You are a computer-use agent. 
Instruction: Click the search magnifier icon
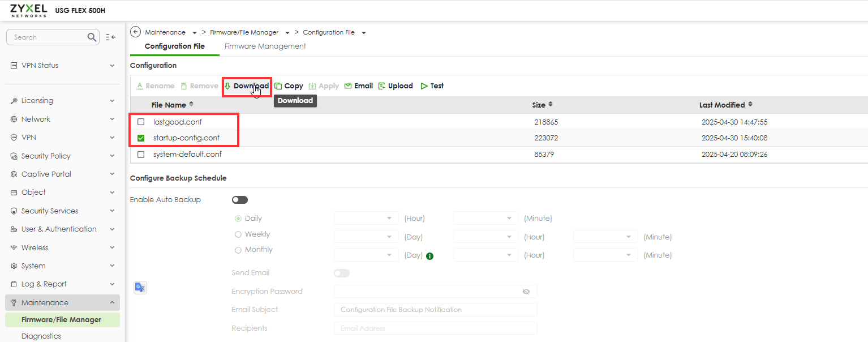point(92,37)
